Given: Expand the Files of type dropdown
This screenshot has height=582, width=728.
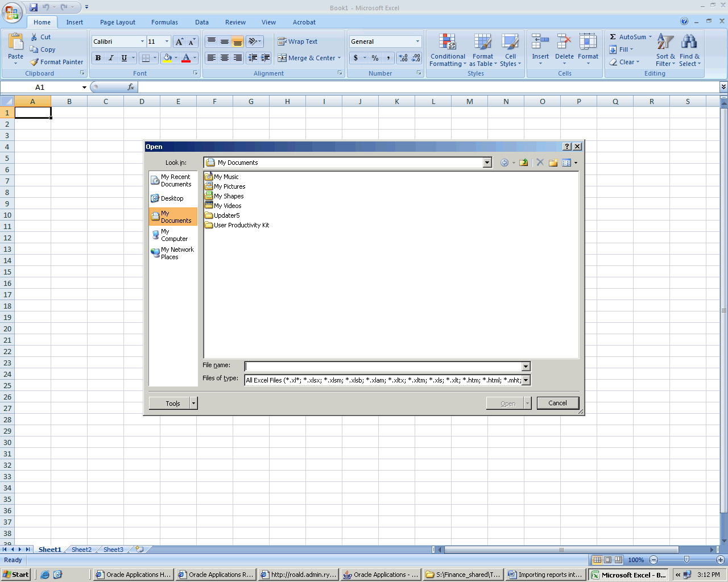Looking at the screenshot, I should click(x=526, y=380).
